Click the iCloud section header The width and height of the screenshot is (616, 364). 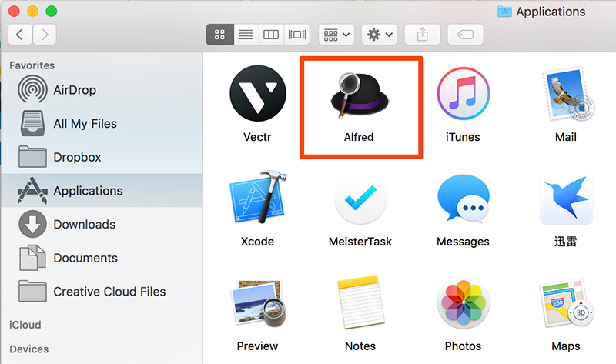[25, 325]
